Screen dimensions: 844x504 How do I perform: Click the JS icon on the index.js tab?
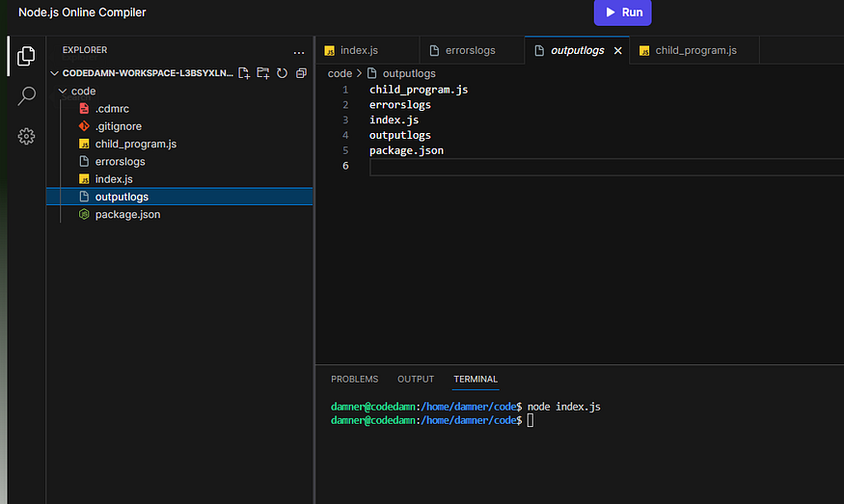click(x=330, y=51)
